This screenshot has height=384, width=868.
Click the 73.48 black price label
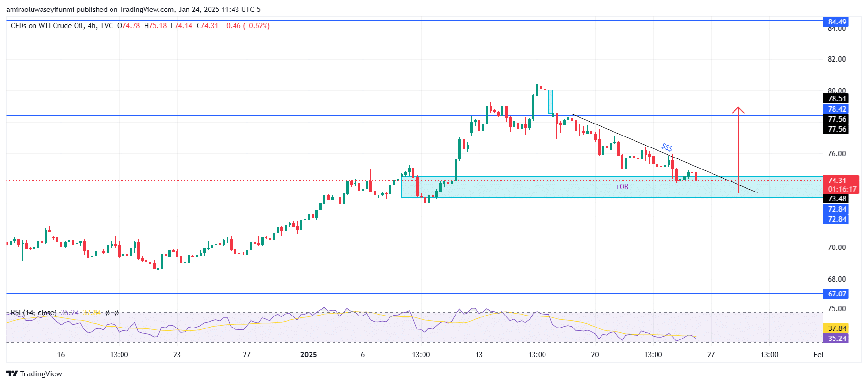point(836,199)
